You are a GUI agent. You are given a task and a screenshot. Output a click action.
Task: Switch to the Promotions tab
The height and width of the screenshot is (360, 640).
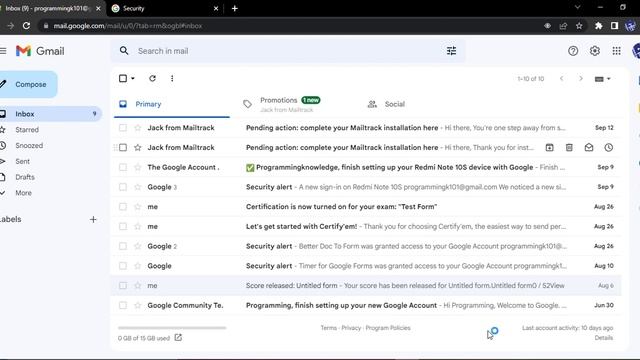point(290,104)
